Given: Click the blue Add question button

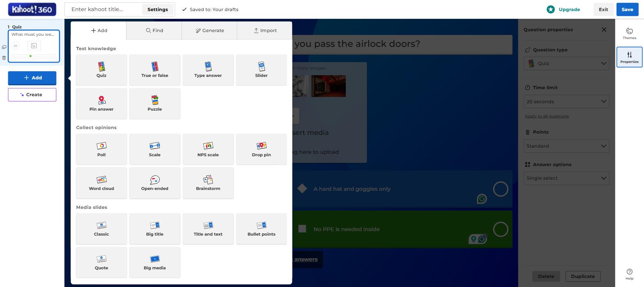Looking at the screenshot, I should click(x=32, y=78).
